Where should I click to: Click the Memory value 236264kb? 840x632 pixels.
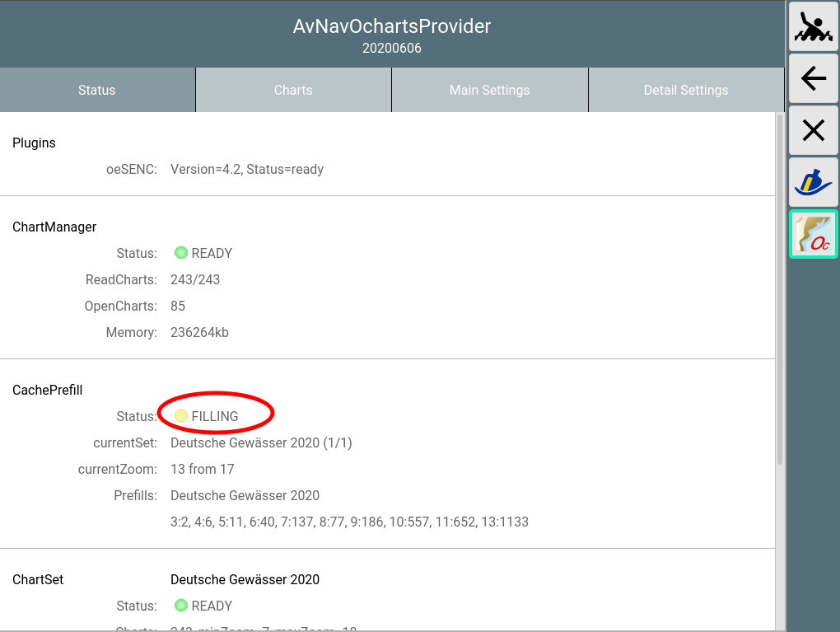(x=199, y=332)
